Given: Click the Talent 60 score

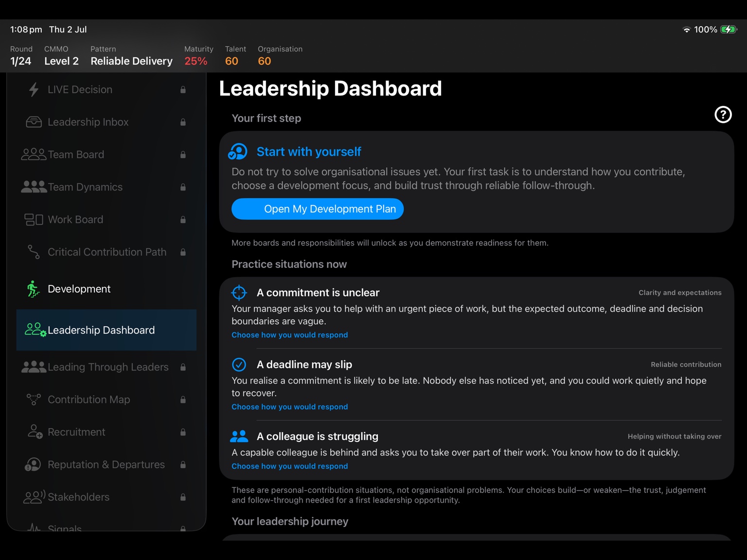Looking at the screenshot, I should (x=231, y=61).
